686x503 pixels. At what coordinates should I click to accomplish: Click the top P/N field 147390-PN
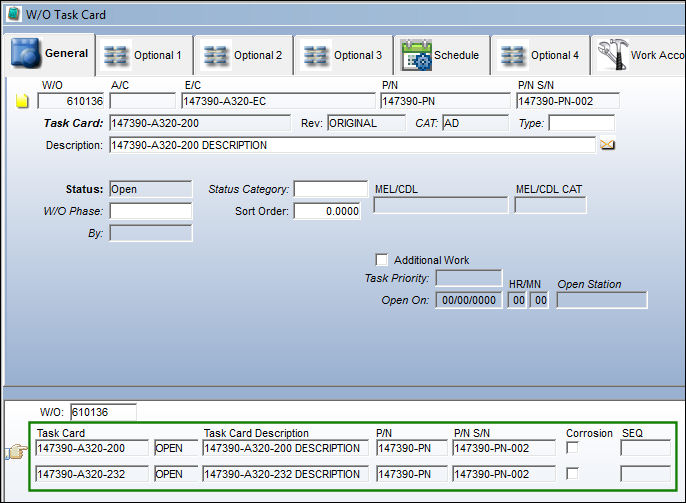[x=445, y=101]
